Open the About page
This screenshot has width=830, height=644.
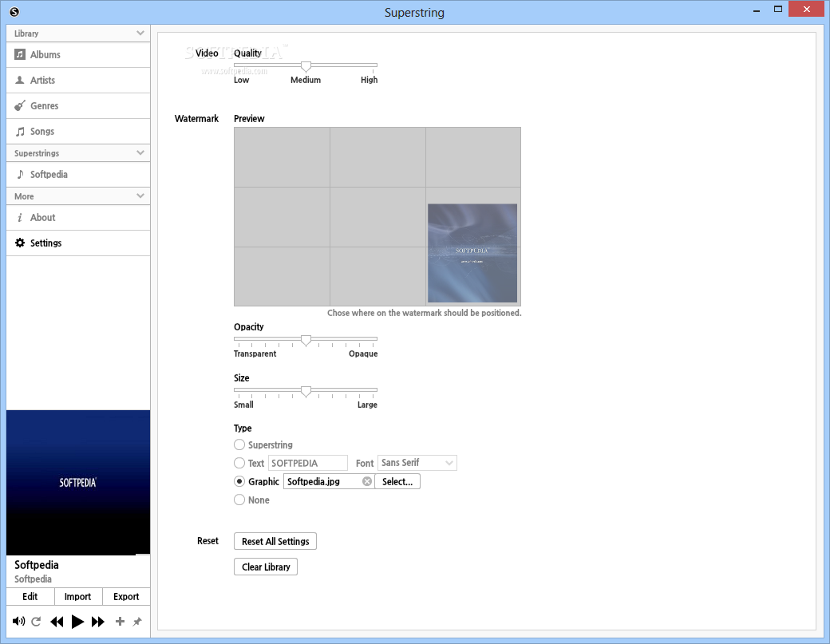click(78, 218)
